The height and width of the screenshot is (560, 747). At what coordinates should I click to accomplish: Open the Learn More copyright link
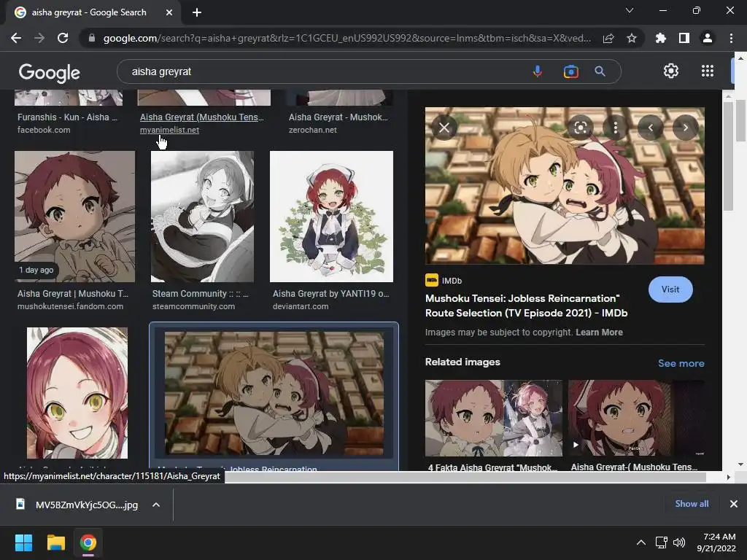click(x=599, y=332)
